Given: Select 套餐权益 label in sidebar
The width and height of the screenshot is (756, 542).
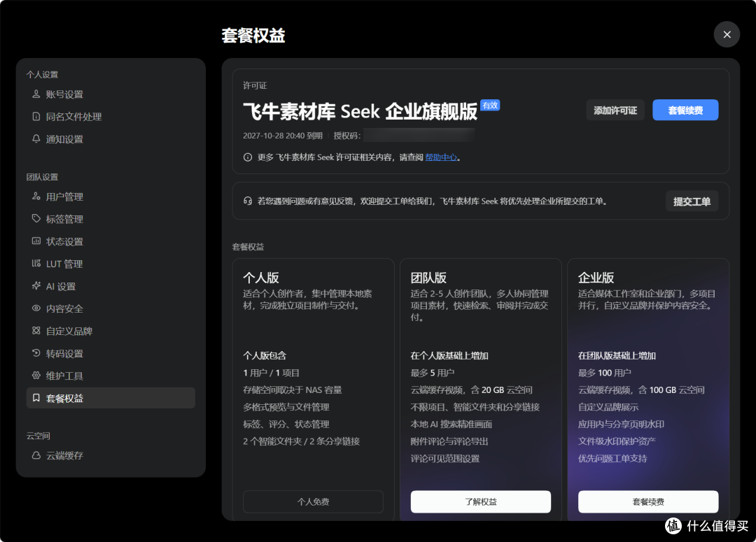Looking at the screenshot, I should click(x=64, y=399).
